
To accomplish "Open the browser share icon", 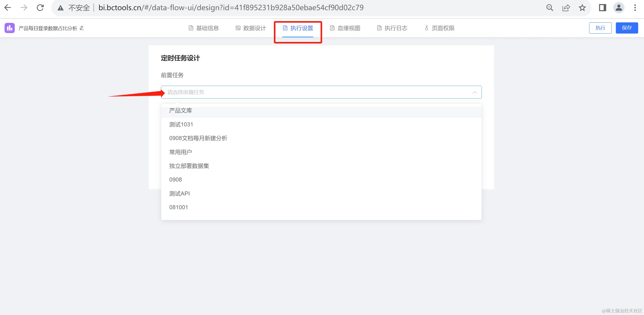I will click(x=566, y=8).
